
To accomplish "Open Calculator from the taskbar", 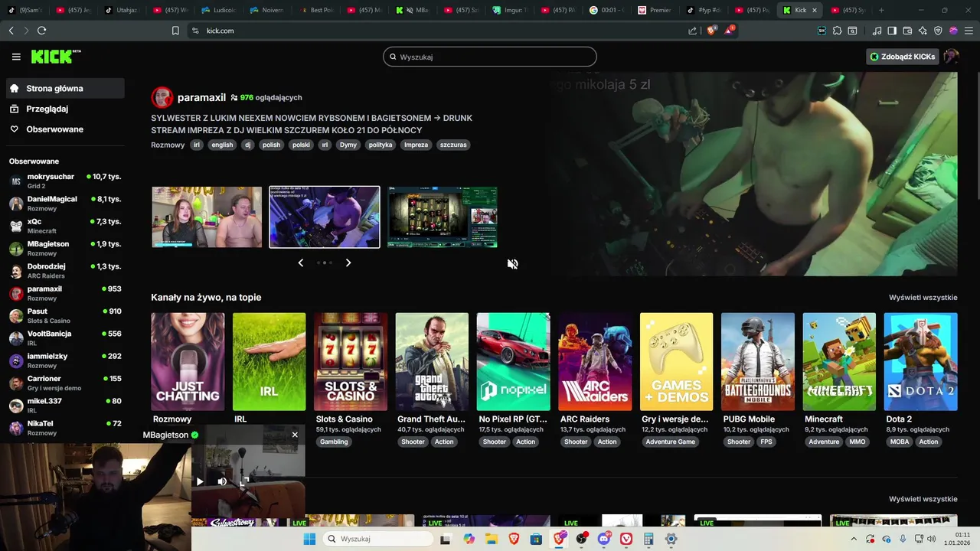I will [648, 539].
